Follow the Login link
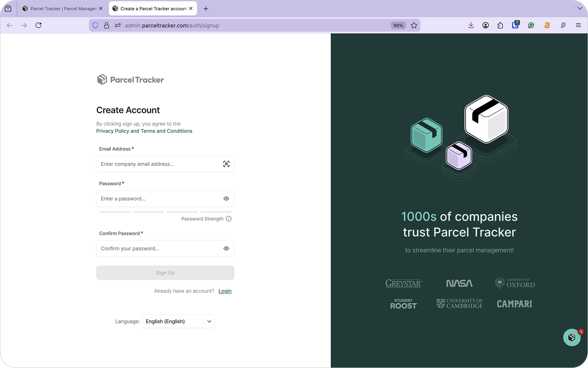588x368 pixels. [x=225, y=291]
